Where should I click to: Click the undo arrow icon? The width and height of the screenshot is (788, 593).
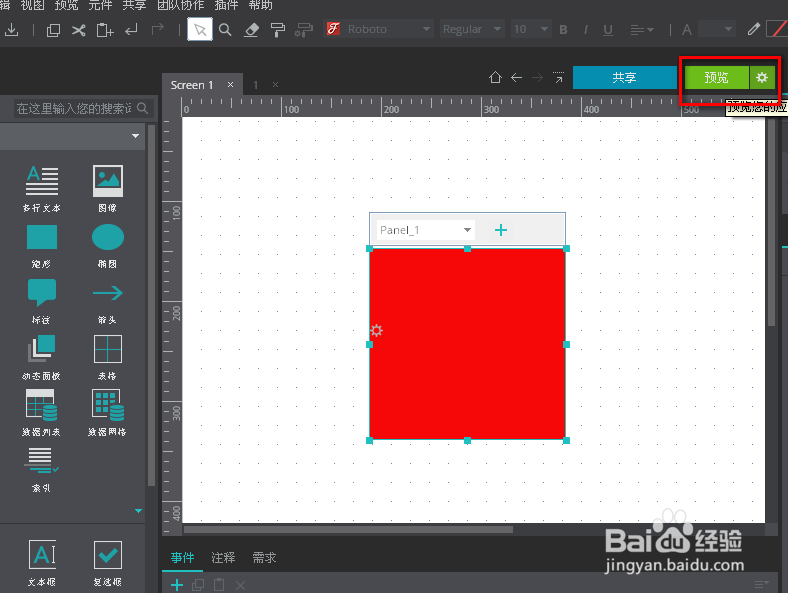point(131,30)
